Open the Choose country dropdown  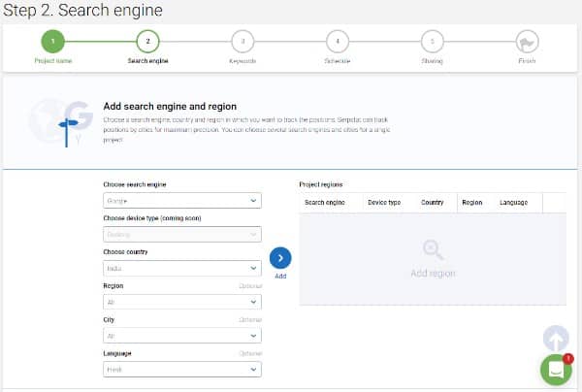(181, 268)
